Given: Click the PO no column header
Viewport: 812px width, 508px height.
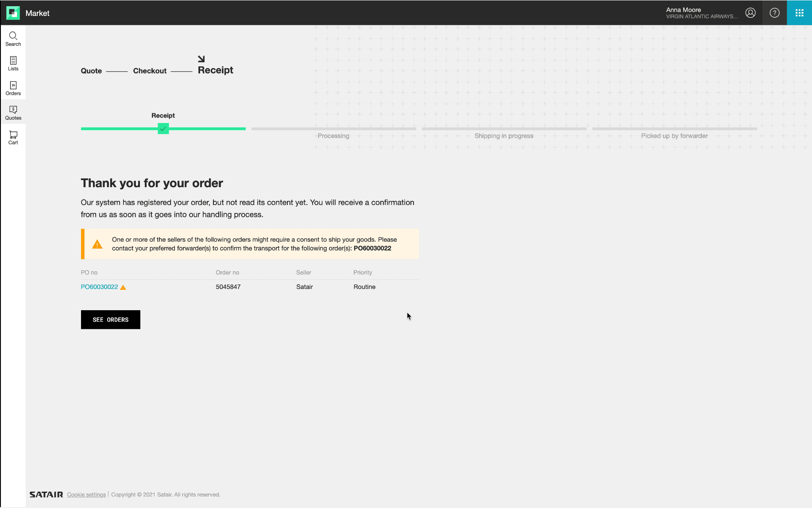Looking at the screenshot, I should click(x=89, y=273).
